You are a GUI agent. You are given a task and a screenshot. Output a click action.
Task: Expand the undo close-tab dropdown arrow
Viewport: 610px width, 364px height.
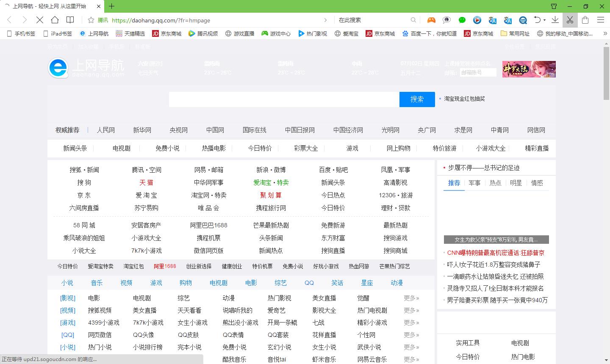point(545,20)
